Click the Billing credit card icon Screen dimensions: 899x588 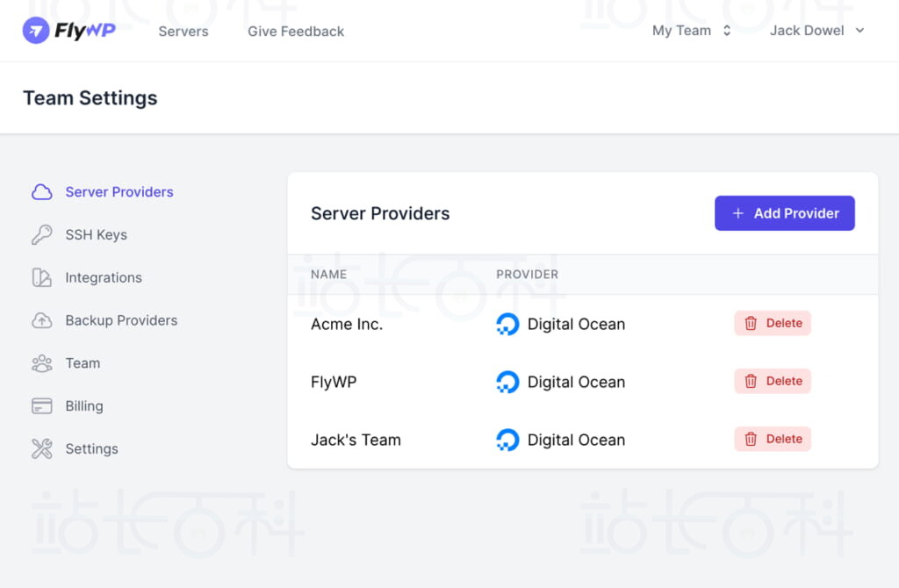pos(41,406)
